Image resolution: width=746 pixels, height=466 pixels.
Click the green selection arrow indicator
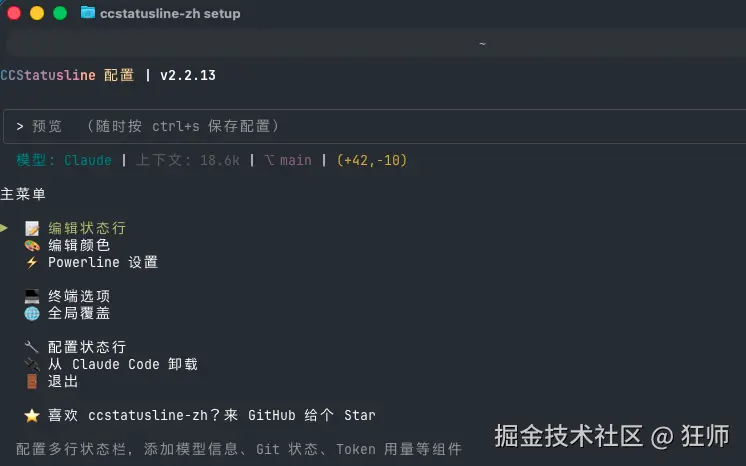(4, 228)
